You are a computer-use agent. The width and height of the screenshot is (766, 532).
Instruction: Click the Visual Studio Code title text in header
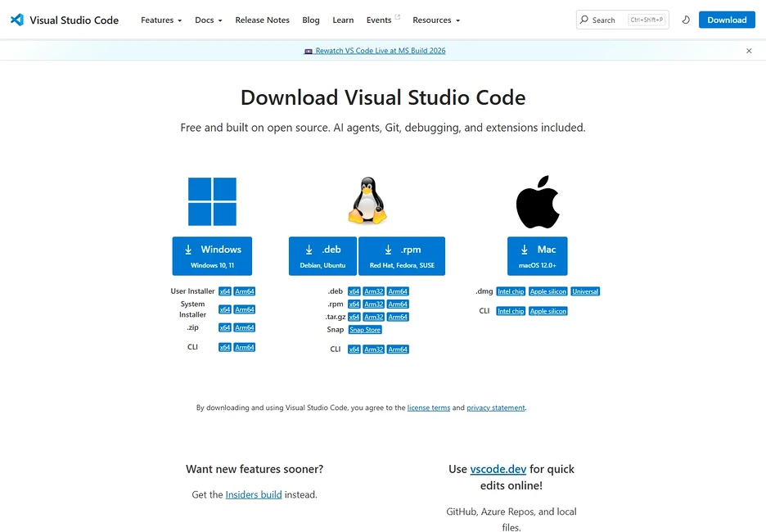pyautogui.click(x=74, y=20)
